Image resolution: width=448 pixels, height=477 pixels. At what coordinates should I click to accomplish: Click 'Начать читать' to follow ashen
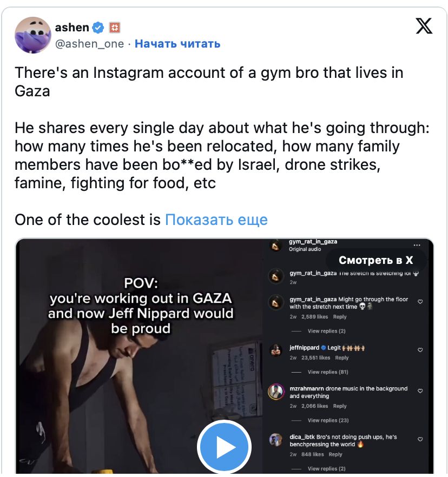[x=177, y=44]
